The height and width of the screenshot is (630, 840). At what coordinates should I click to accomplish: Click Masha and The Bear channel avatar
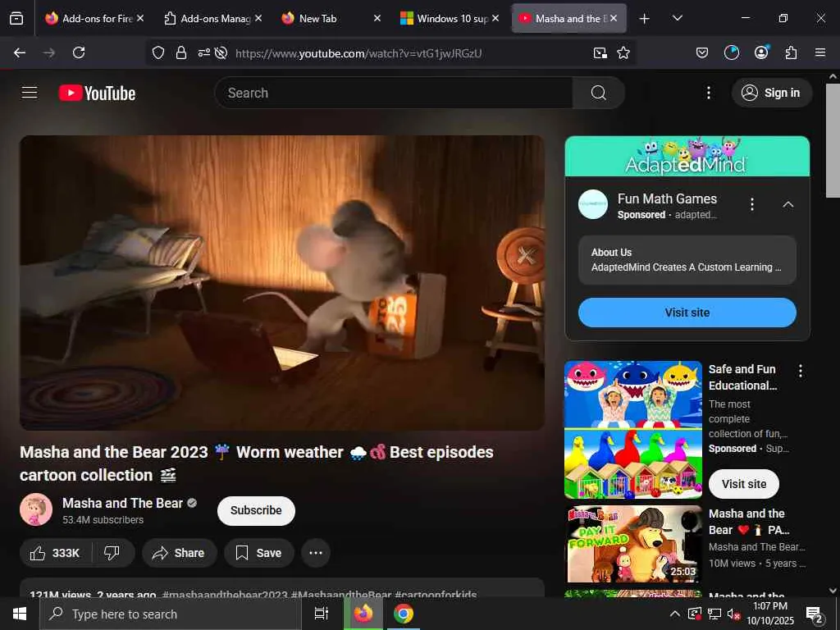click(36, 509)
